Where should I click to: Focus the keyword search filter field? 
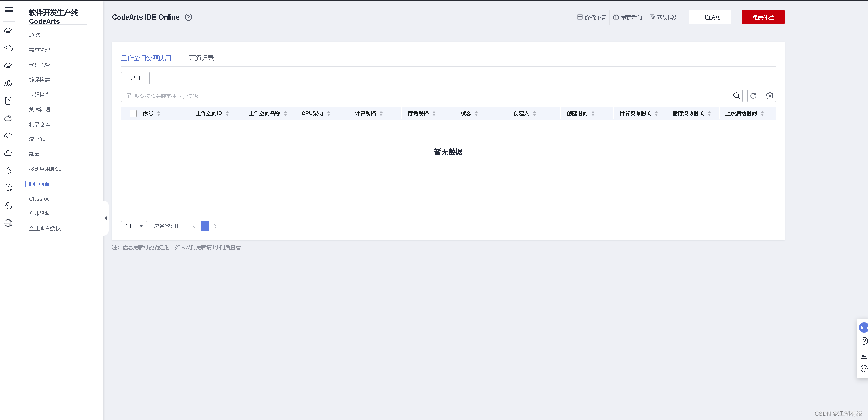coord(431,96)
